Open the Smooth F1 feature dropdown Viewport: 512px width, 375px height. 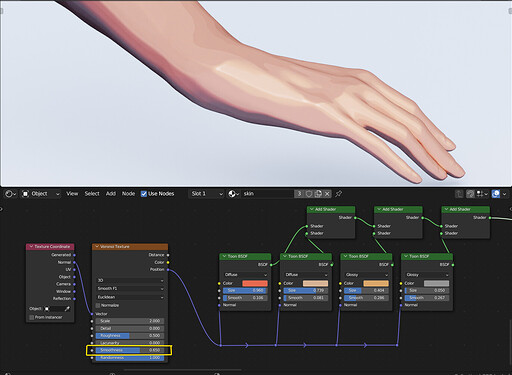pos(130,289)
